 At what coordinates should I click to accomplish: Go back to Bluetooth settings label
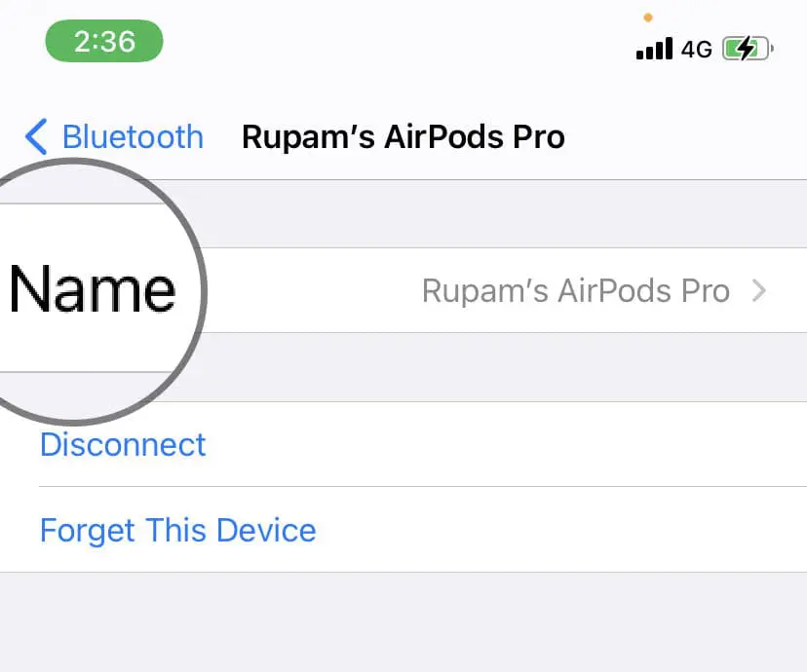(133, 136)
